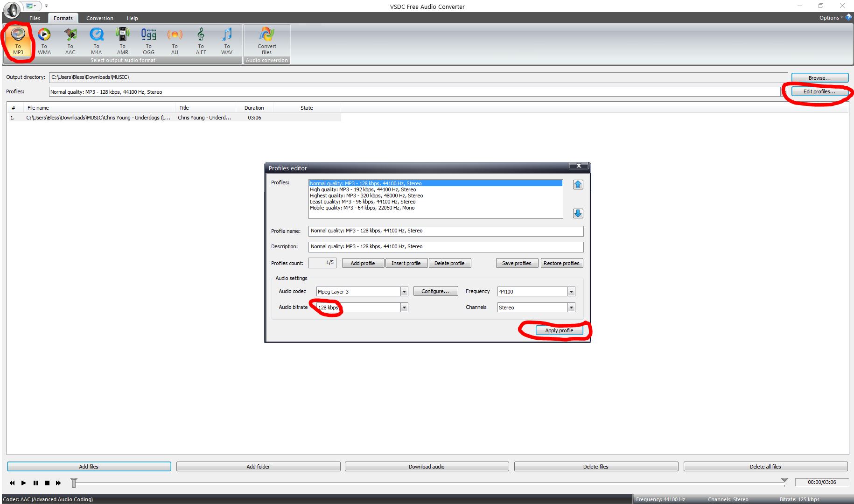Select the To AIFF format icon
This screenshot has width=854, height=504.
201,42
